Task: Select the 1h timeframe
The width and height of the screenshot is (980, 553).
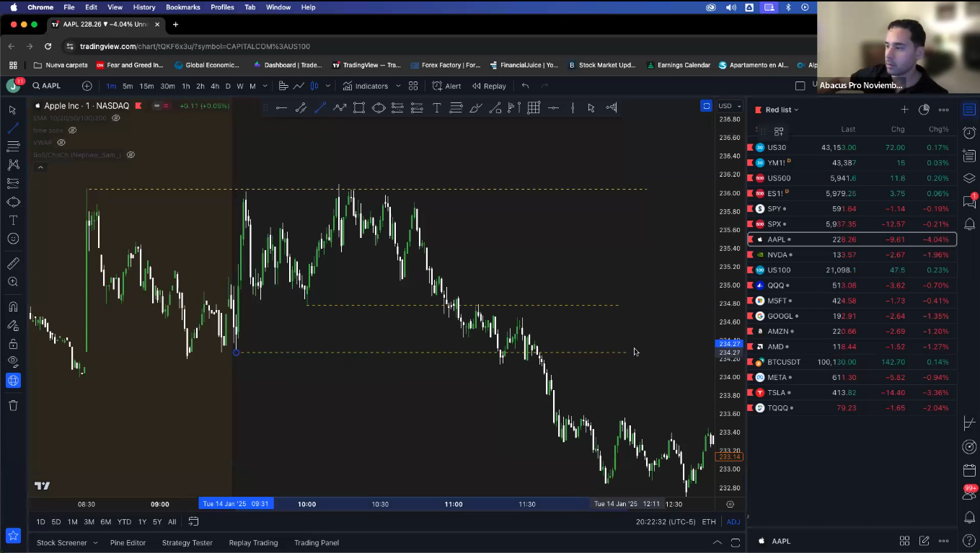Action: point(186,86)
